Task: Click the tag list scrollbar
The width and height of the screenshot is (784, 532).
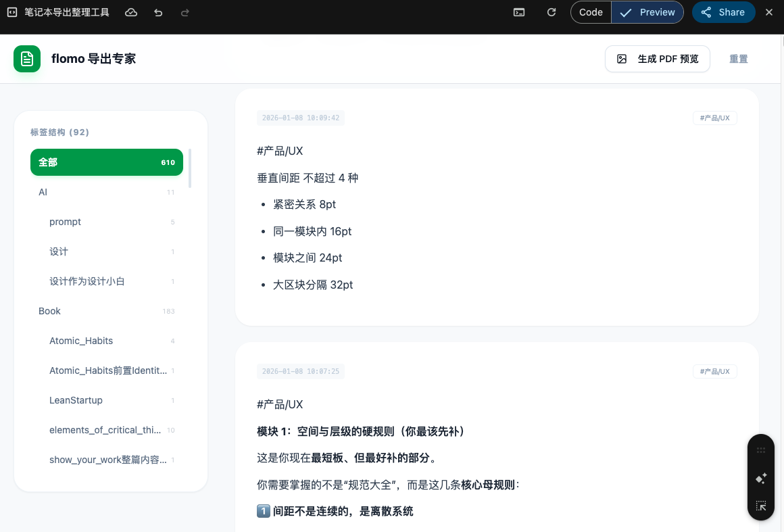Action: pos(190,168)
